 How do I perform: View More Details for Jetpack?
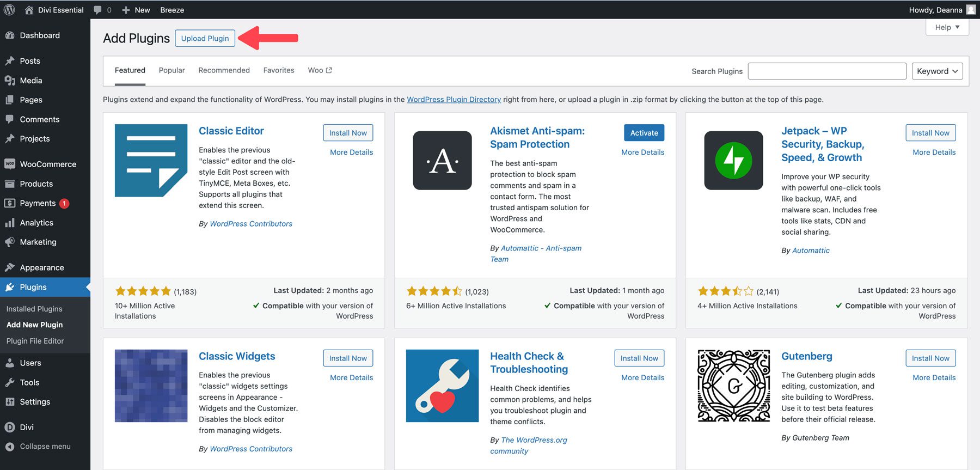934,152
